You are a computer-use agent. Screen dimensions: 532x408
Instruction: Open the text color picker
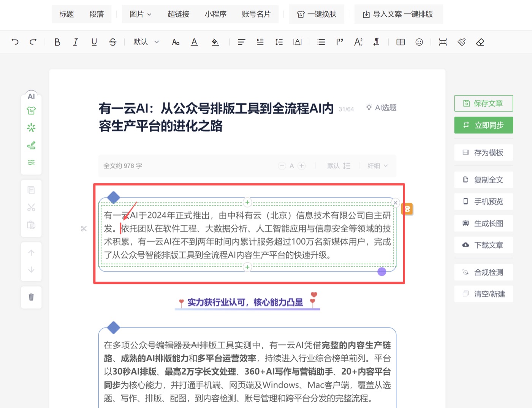click(194, 42)
